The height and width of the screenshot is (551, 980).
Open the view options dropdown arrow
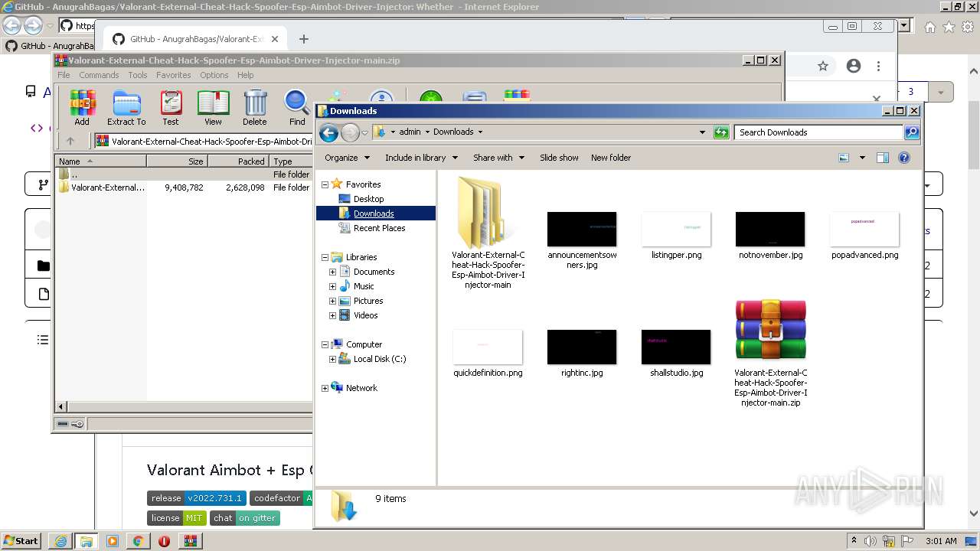point(862,158)
